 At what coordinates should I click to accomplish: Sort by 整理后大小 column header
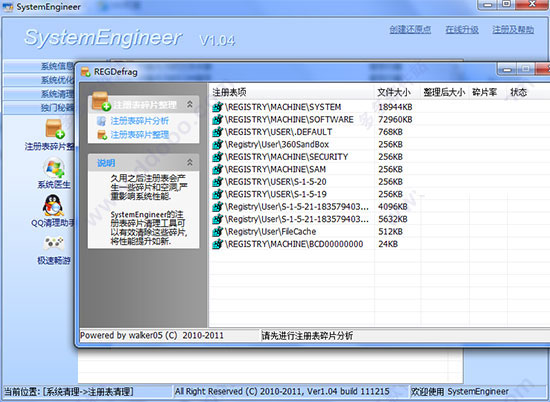point(444,92)
